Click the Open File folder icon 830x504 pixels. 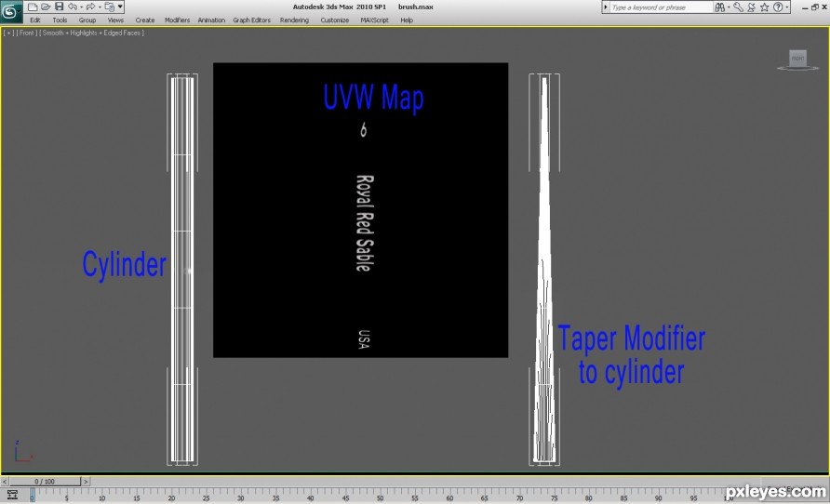tap(46, 7)
